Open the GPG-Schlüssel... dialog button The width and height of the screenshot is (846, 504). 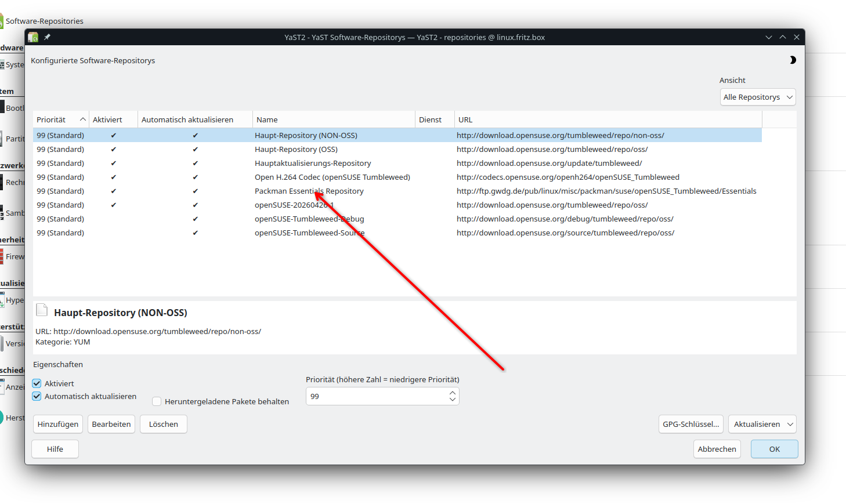coord(691,424)
